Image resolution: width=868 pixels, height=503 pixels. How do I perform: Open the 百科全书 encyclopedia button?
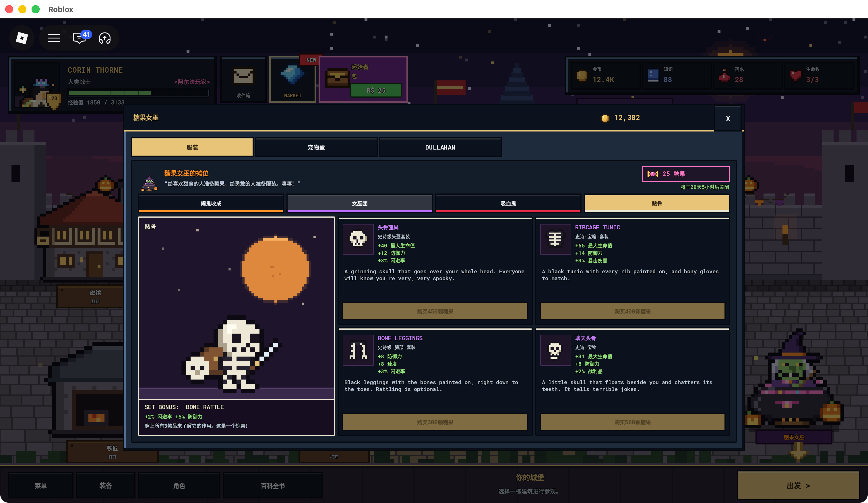point(272,485)
